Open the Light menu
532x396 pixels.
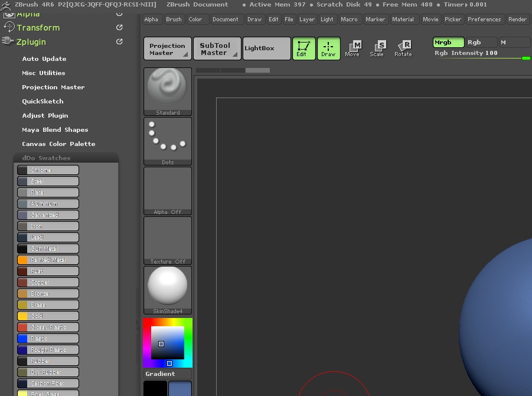pyautogui.click(x=327, y=20)
